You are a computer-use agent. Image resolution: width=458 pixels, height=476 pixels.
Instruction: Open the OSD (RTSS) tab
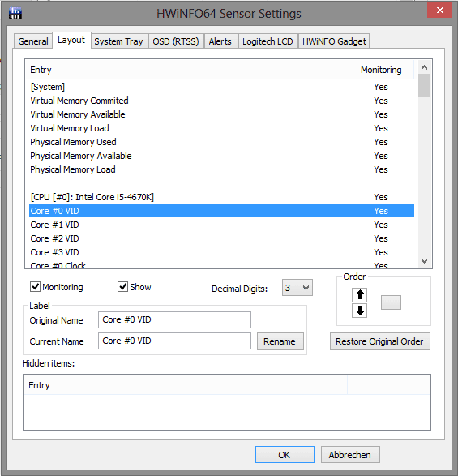click(x=176, y=41)
